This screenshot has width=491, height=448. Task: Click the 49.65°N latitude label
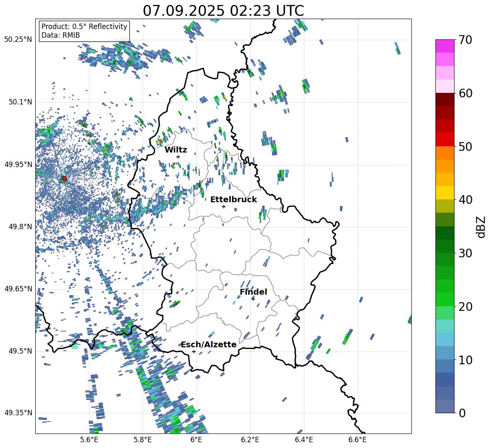[x=18, y=288]
